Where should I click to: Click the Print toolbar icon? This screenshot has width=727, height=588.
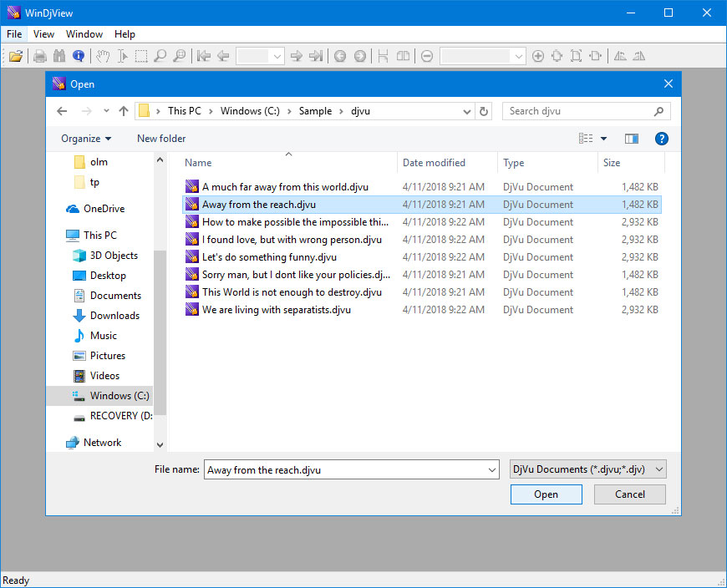(x=40, y=57)
